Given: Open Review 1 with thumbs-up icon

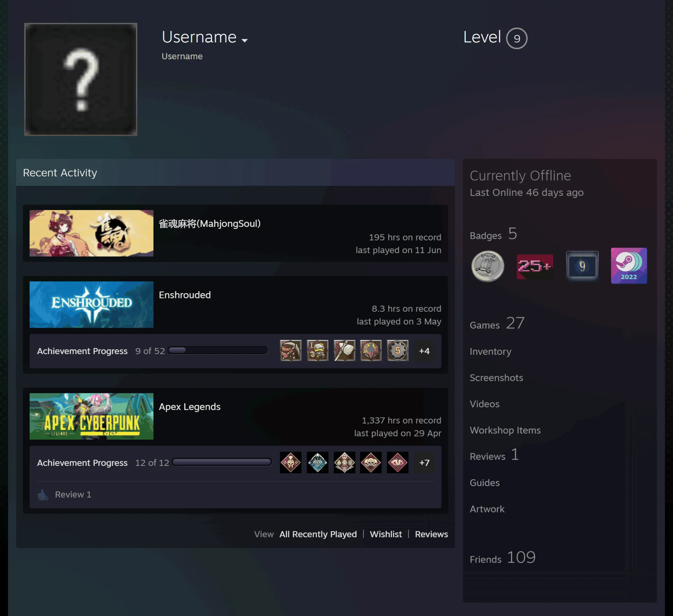Looking at the screenshot, I should coord(64,495).
